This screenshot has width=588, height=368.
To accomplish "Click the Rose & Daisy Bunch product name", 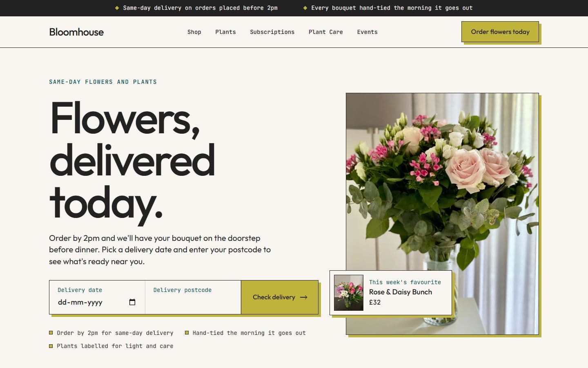I will coord(401,292).
